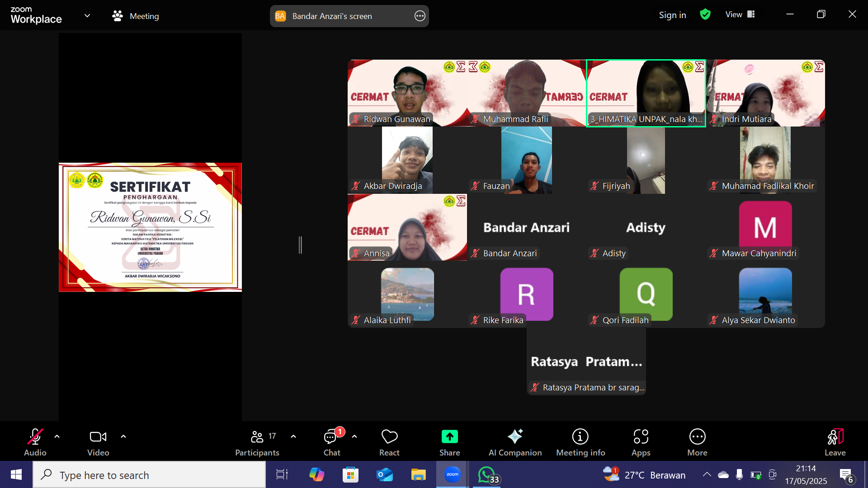868x488 pixels.
Task: Open Windows Start menu
Action: 16,474
